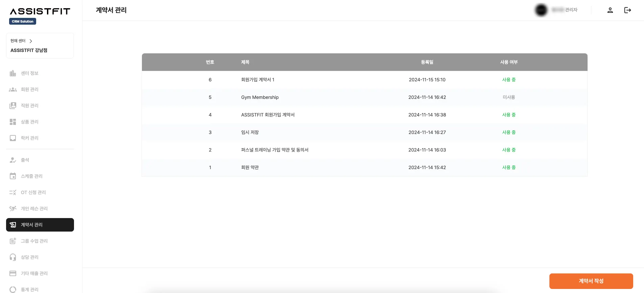The height and width of the screenshot is (293, 644).
Task: Open 그룹 수업 관리 class icon
Action: (x=13, y=241)
